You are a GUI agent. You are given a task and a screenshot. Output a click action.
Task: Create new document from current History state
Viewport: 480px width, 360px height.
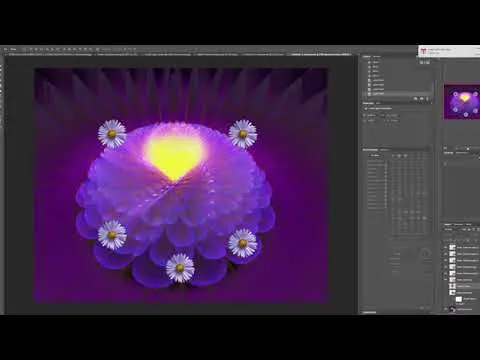(x=416, y=99)
